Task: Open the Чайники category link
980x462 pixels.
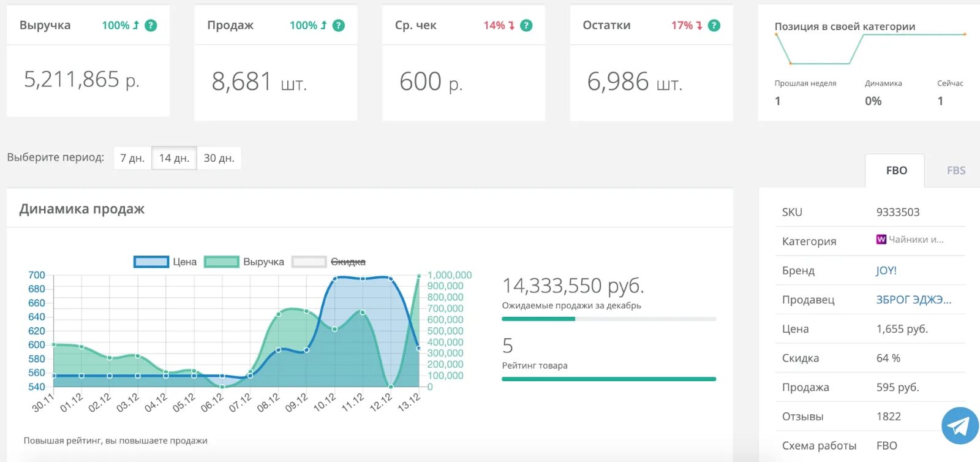Action: point(916,240)
